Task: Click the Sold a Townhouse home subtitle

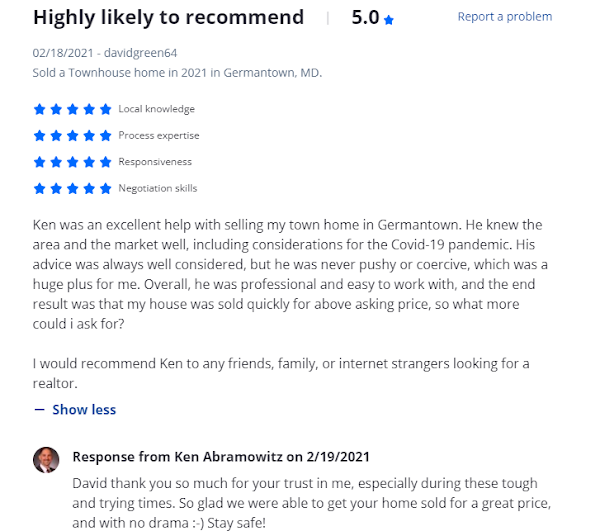Action: click(177, 73)
